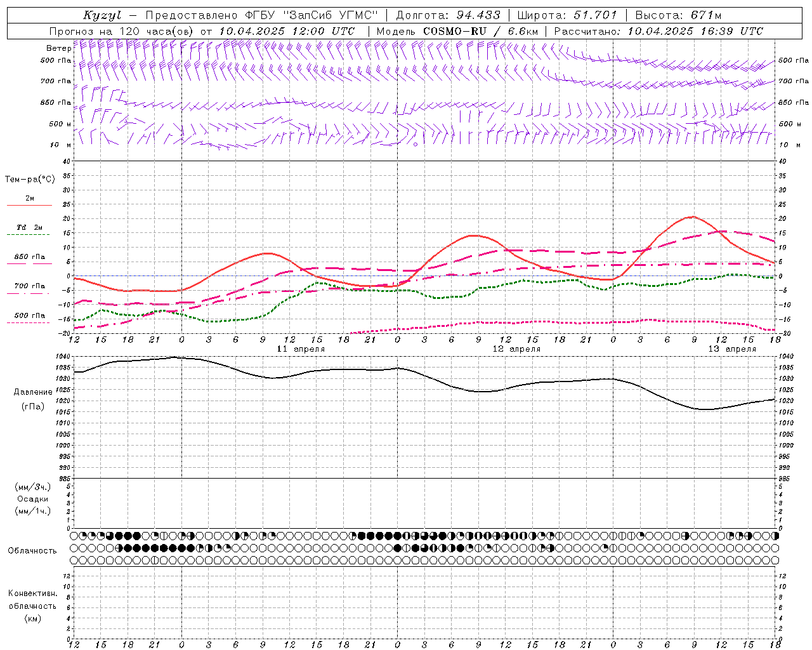Screen dimensions: 812x650
Task: Select the 2м temperature legend label
Action: [x=30, y=199]
